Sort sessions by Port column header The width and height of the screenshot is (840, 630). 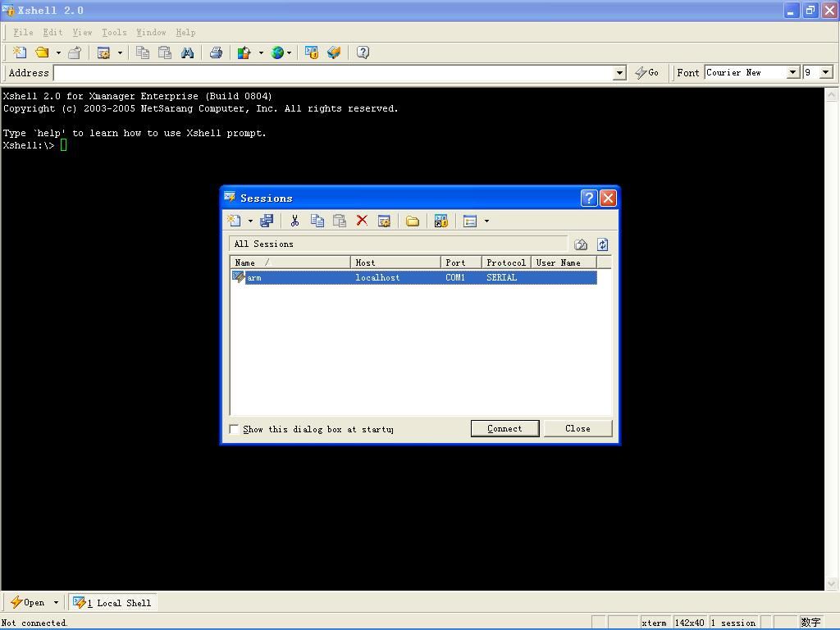[461, 262]
